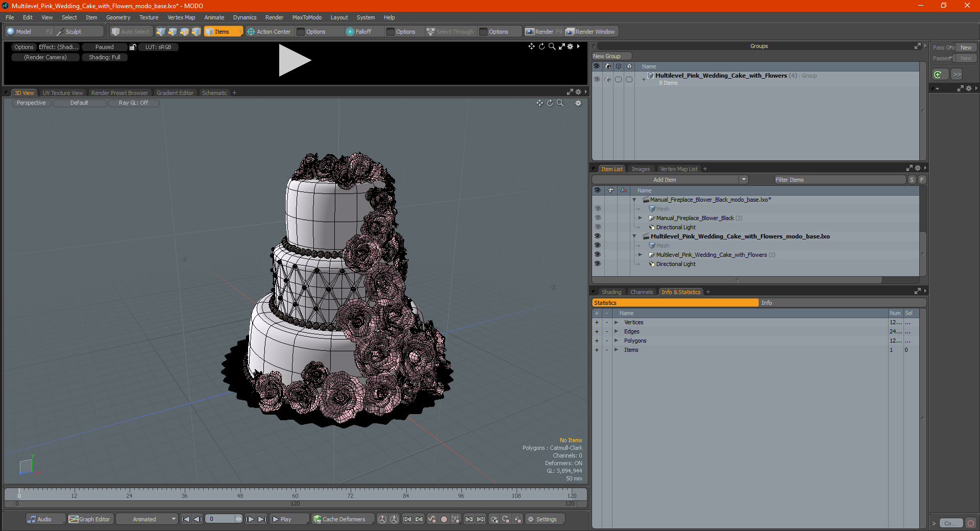Open the Render Window
Screen dimensions: 980x531
pyautogui.click(x=591, y=32)
